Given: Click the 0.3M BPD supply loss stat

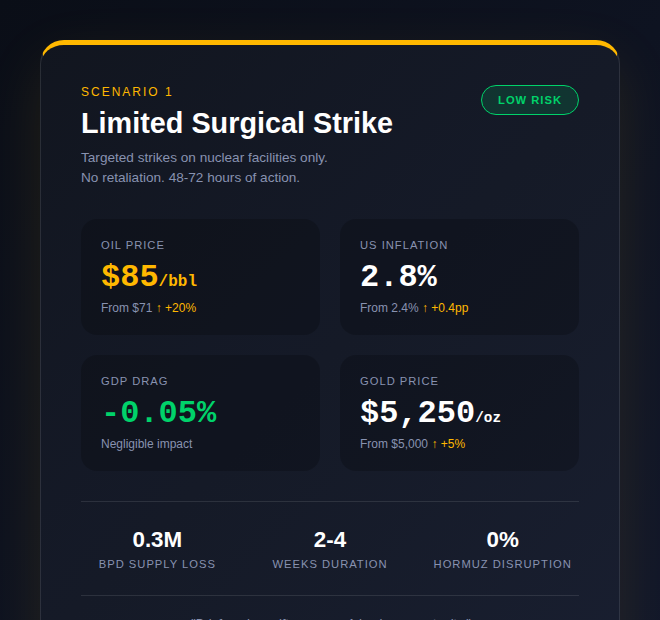Looking at the screenshot, I should click(x=157, y=541).
